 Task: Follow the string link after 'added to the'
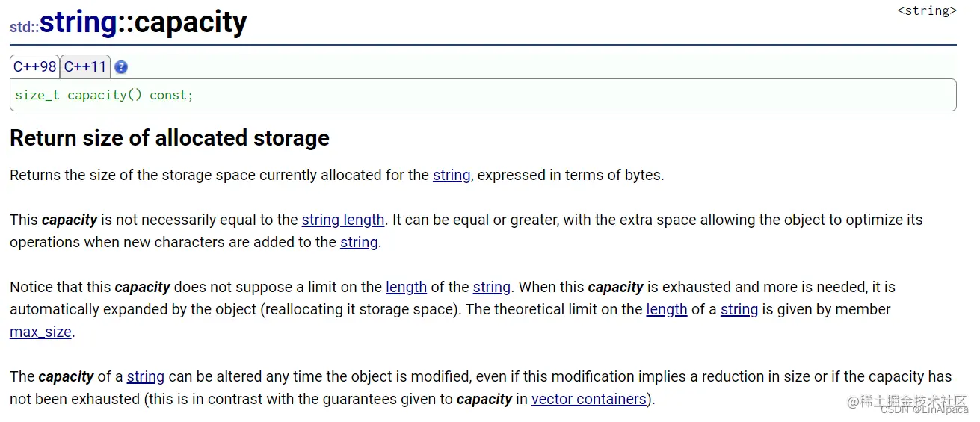click(359, 242)
